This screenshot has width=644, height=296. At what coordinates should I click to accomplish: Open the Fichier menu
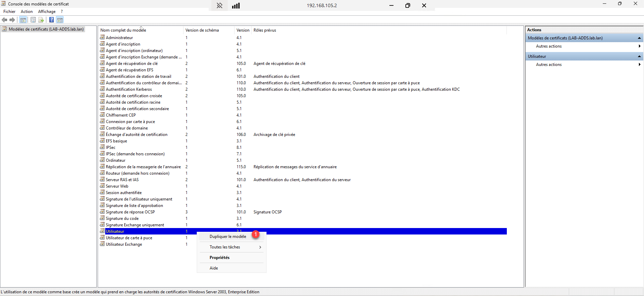[10, 12]
